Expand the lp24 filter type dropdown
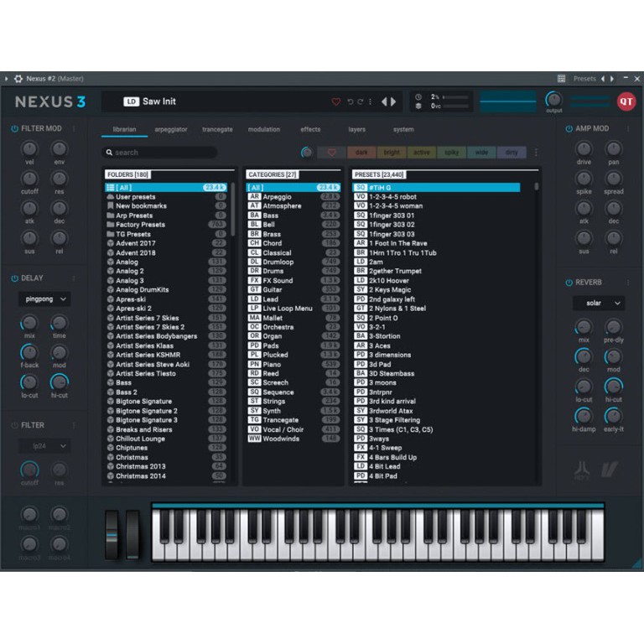The width and height of the screenshot is (644, 644). pyautogui.click(x=44, y=446)
